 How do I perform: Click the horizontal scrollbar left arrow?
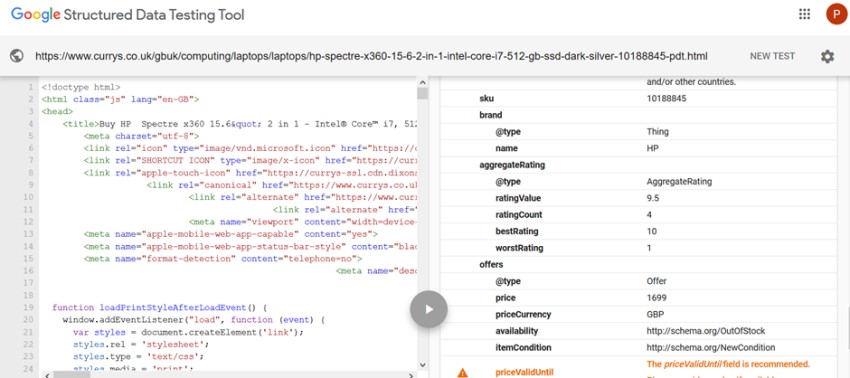(46, 375)
